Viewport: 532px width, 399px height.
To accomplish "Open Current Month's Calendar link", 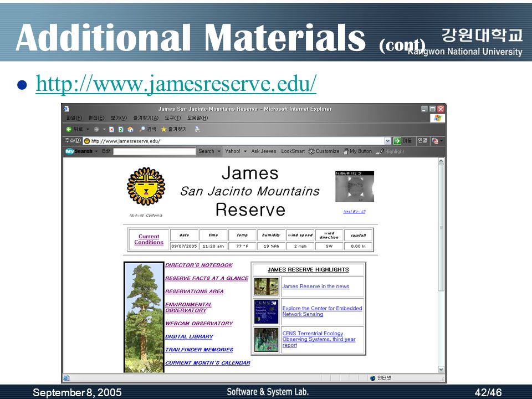I will [208, 362].
